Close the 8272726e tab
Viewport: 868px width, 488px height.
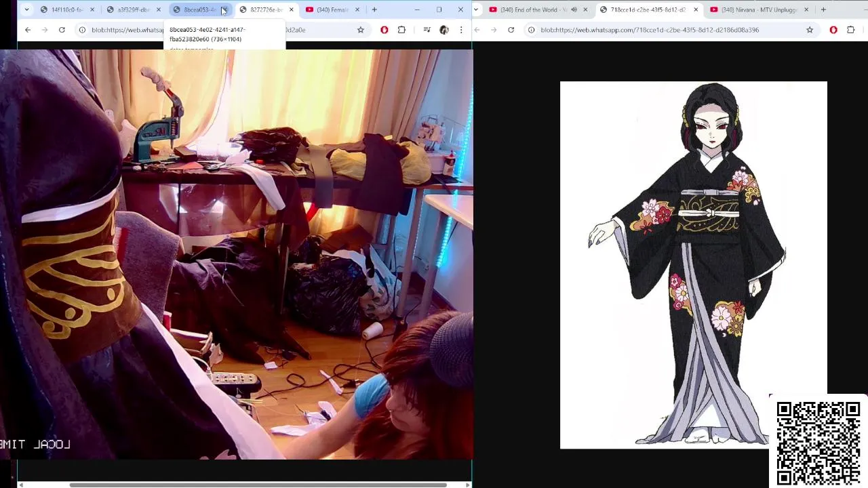pos(292,9)
